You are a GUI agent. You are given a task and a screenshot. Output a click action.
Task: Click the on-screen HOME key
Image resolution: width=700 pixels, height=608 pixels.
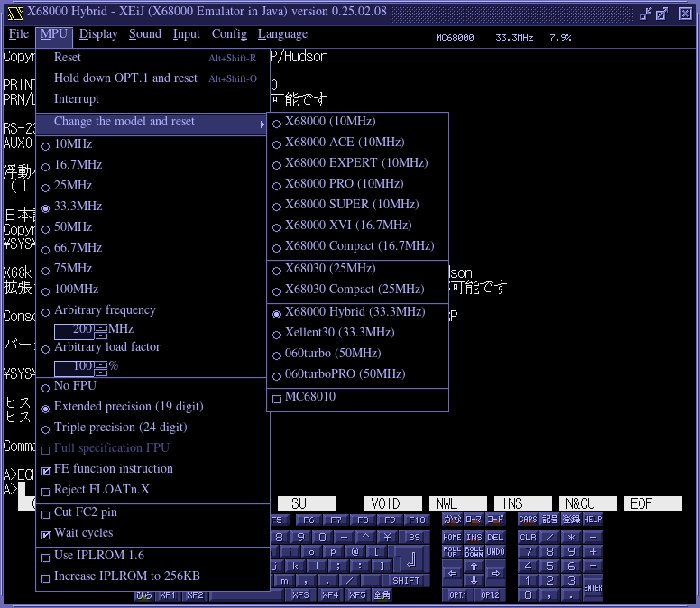tap(452, 538)
